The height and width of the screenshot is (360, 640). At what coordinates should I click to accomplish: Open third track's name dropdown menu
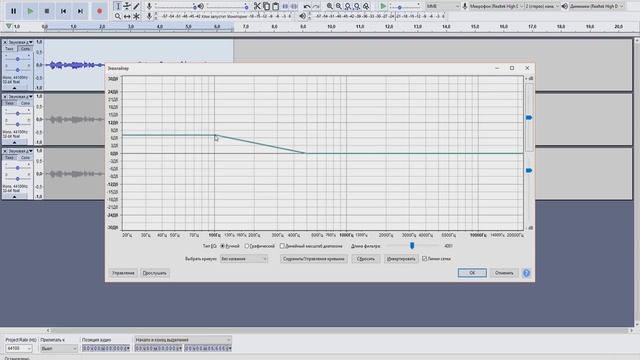pyautogui.click(x=20, y=151)
